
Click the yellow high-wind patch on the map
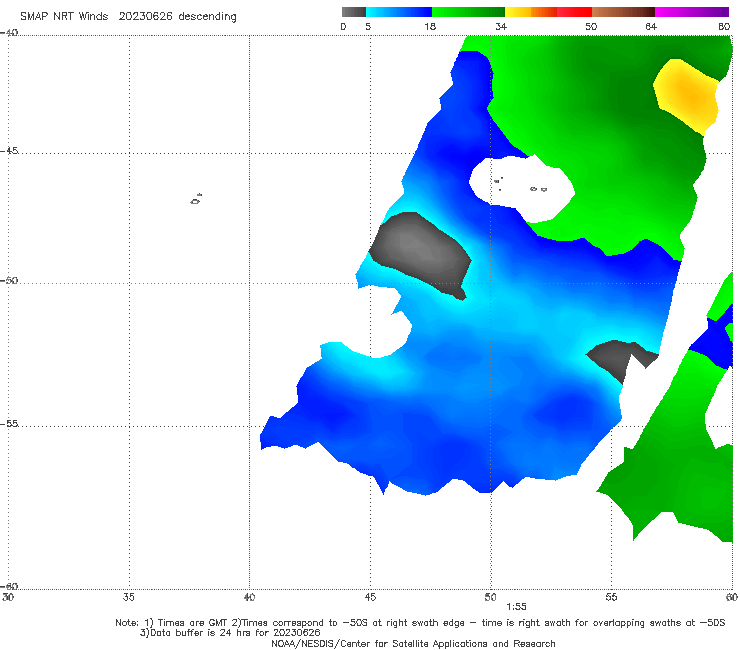pos(687,96)
